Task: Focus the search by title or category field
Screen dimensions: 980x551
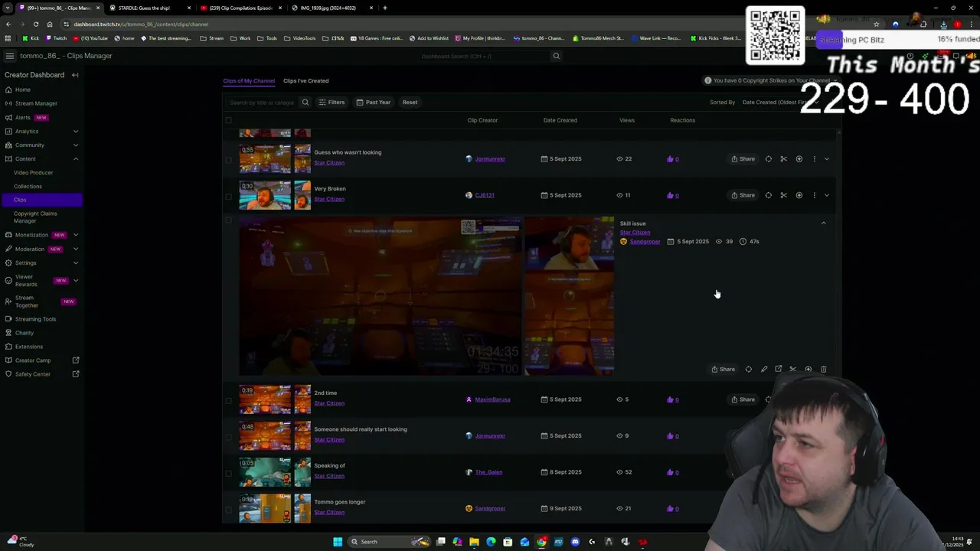Action: (x=261, y=102)
